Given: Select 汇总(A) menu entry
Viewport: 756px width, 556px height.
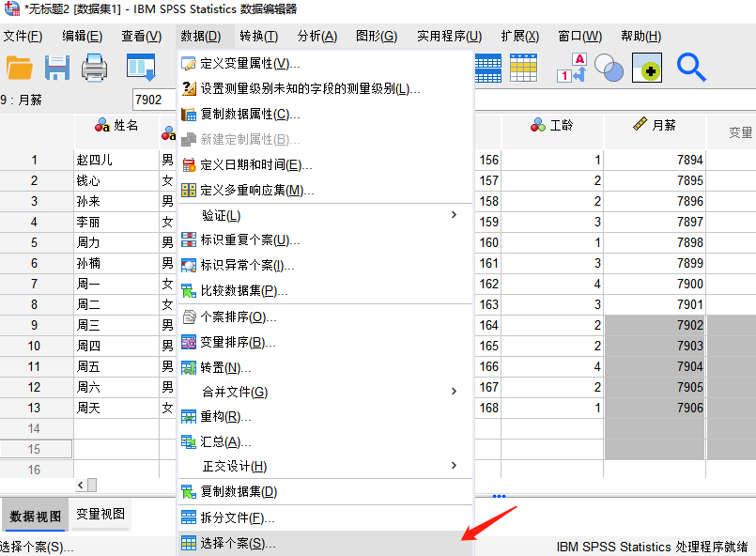Looking at the screenshot, I should point(325,441).
